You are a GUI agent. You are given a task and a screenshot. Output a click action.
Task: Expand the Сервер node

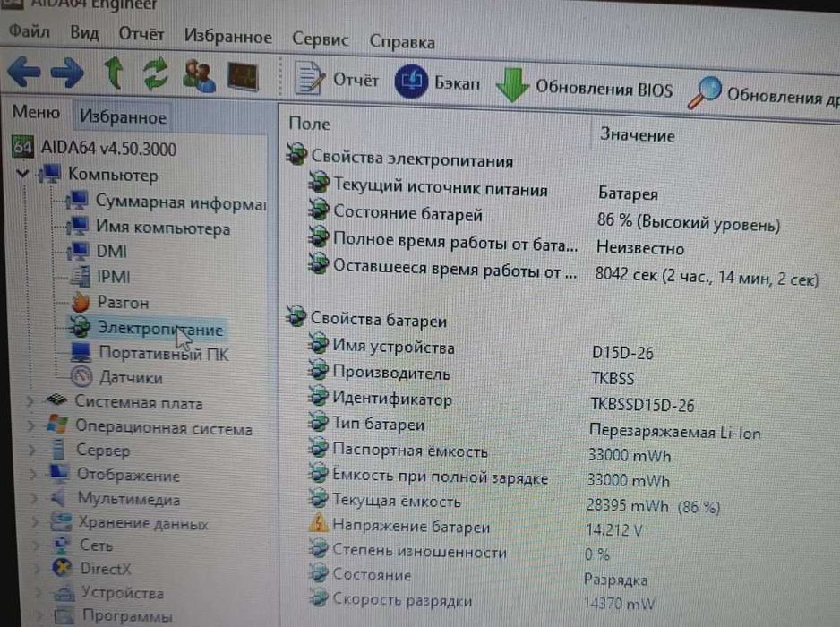coord(32,450)
